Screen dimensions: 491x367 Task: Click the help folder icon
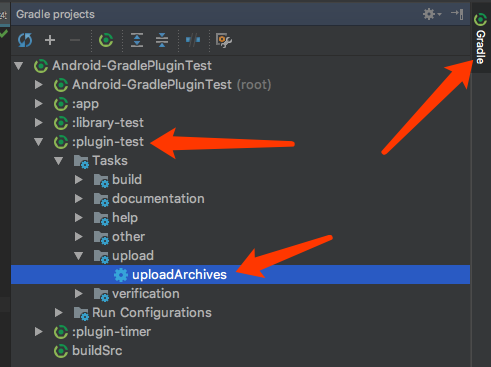click(x=101, y=218)
